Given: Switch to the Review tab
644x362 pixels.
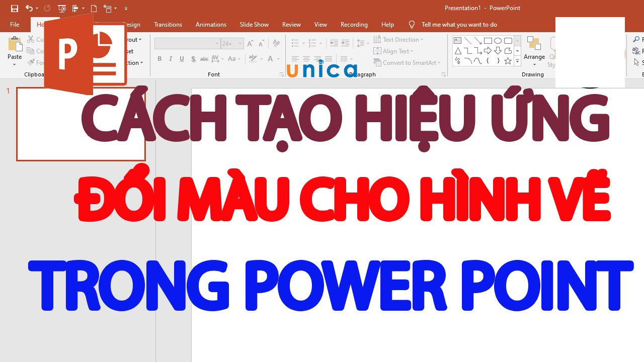Looking at the screenshot, I should pos(291,25).
